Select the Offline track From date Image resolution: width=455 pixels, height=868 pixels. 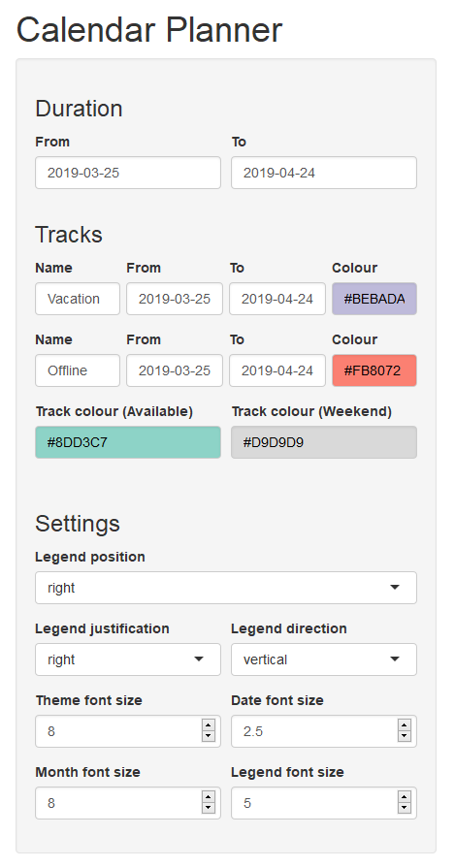175,370
